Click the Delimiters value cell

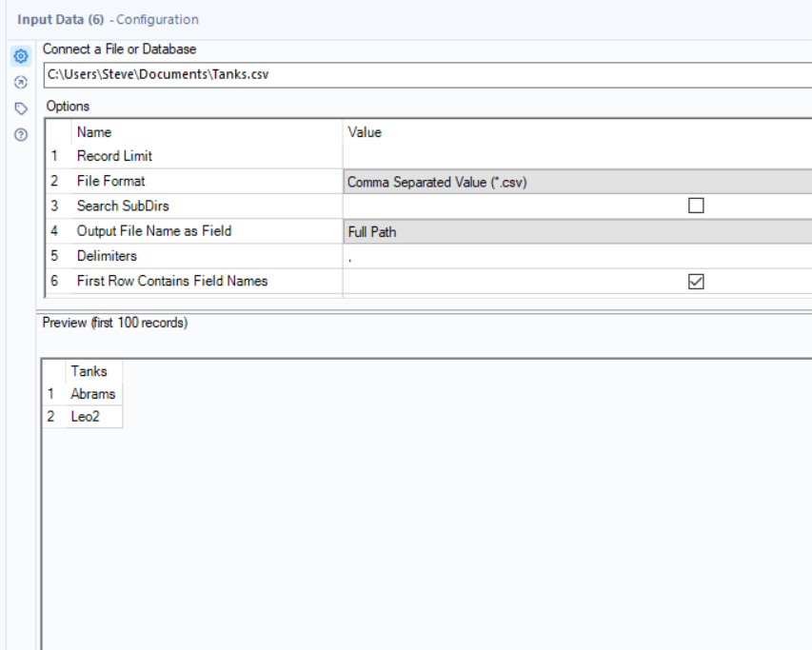pos(577,256)
